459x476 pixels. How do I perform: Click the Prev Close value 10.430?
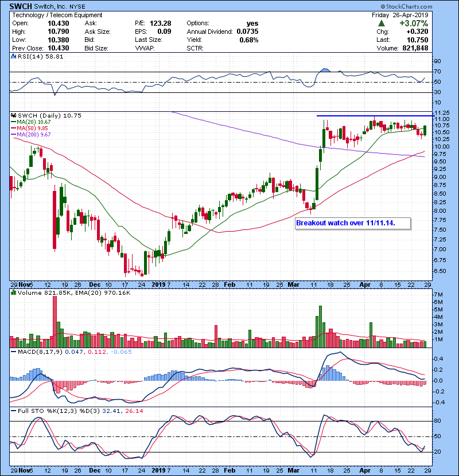pos(59,48)
